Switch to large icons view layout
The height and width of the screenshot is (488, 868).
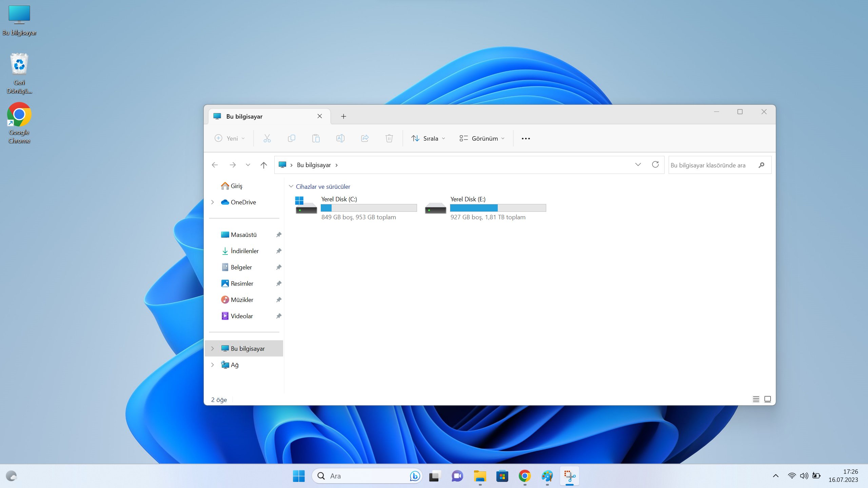coord(768,399)
